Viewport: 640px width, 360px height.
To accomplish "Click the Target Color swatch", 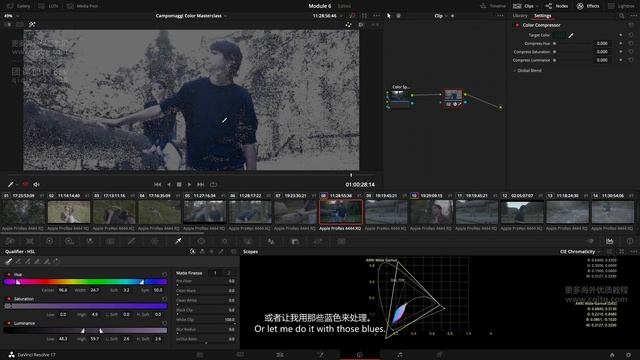I will tap(560, 36).
